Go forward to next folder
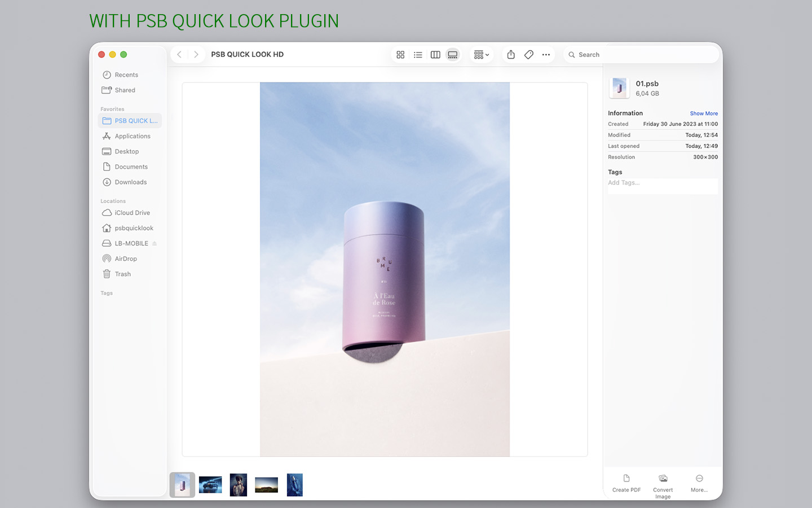 (x=196, y=55)
